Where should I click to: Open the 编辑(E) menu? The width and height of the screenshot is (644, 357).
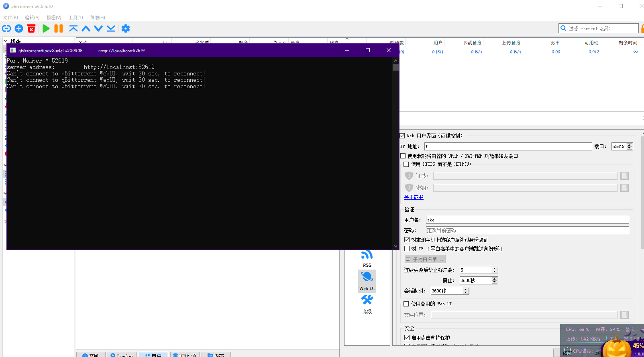(32, 18)
